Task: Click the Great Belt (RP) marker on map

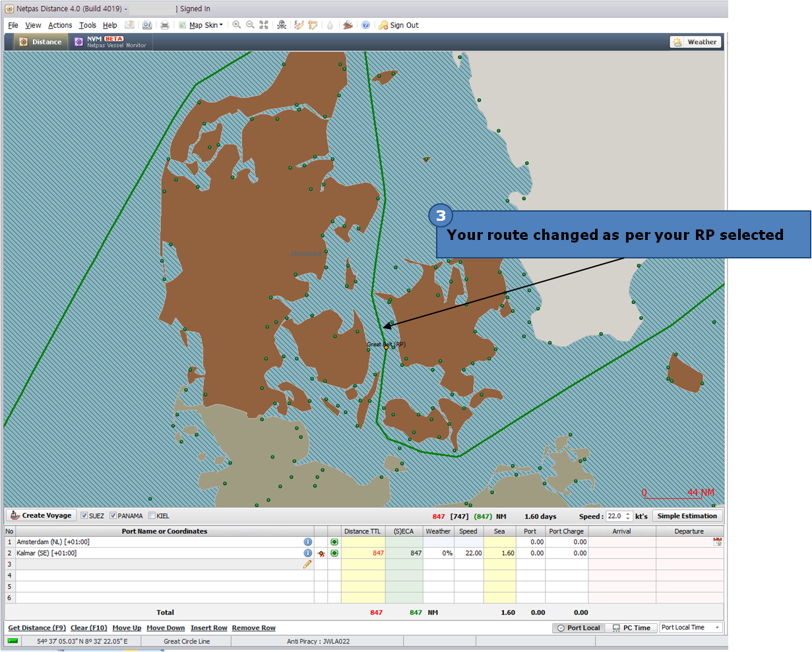Action: point(387,347)
